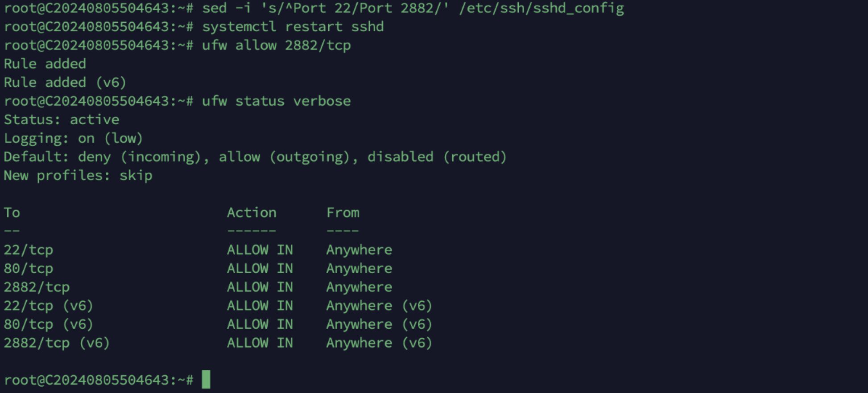
Task: Click the Logging: on (low) line
Action: point(73,139)
